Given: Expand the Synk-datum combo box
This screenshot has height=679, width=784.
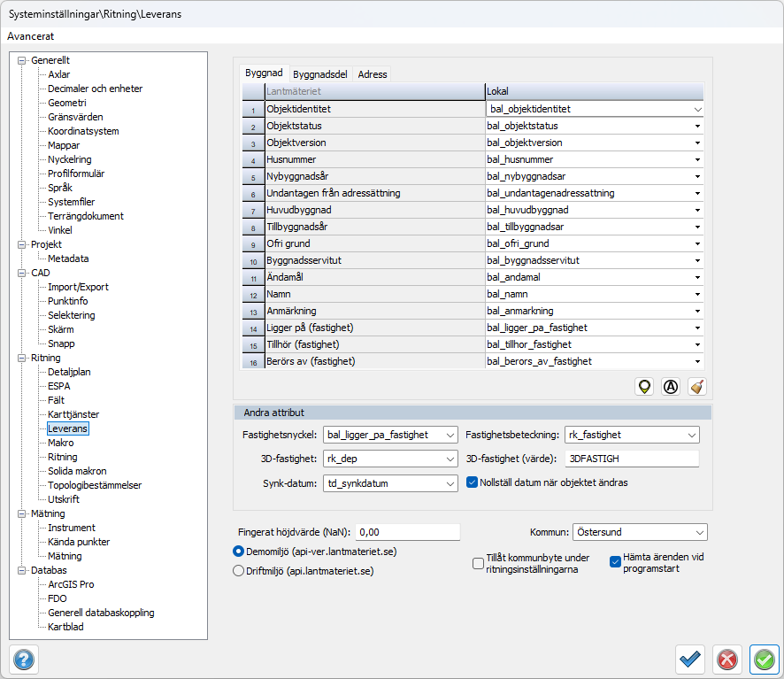Looking at the screenshot, I should point(390,483).
